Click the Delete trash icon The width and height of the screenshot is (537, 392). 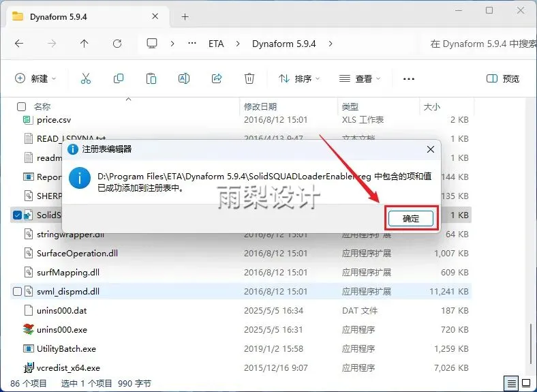[x=249, y=78]
